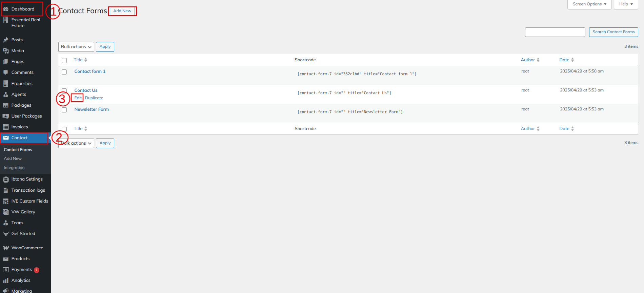This screenshot has width=644, height=293.
Task: Click the Comments bubble icon
Action: click(6, 72)
